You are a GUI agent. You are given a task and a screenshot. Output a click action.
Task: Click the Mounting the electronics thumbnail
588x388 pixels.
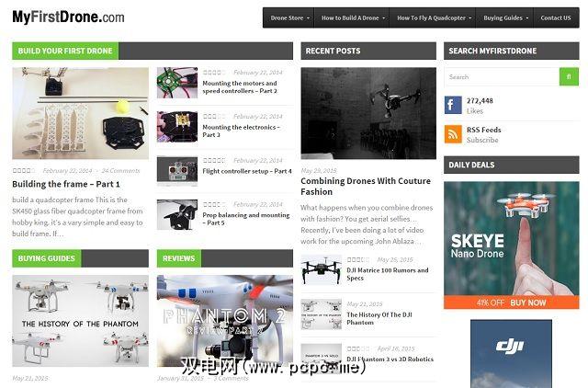point(177,127)
